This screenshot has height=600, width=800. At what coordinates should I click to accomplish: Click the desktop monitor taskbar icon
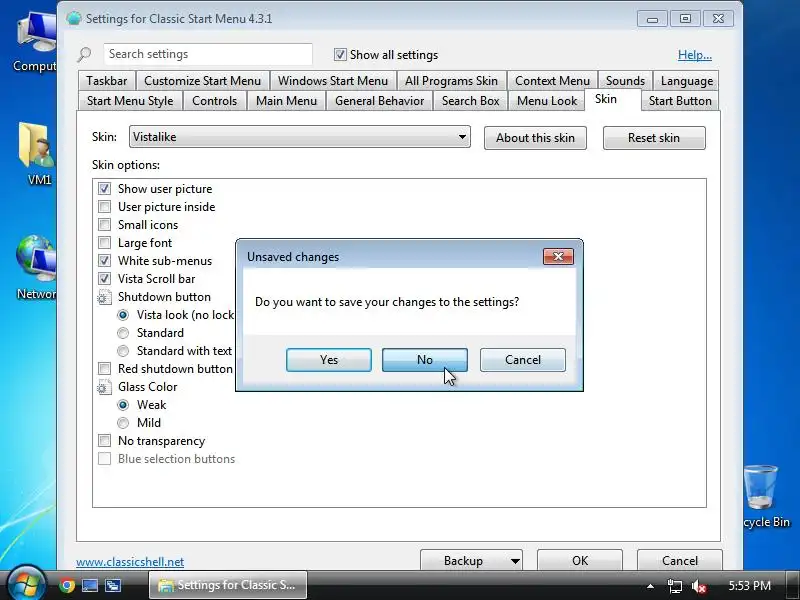pos(90,585)
